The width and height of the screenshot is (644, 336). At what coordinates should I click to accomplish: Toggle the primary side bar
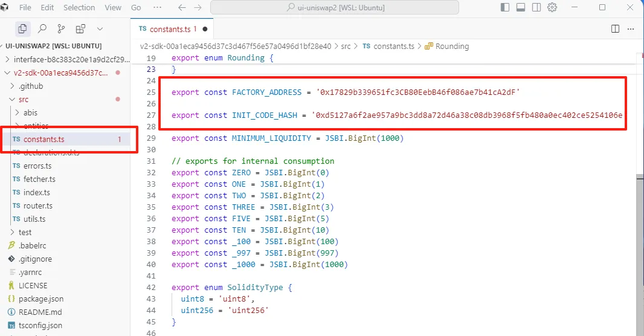[x=505, y=7]
